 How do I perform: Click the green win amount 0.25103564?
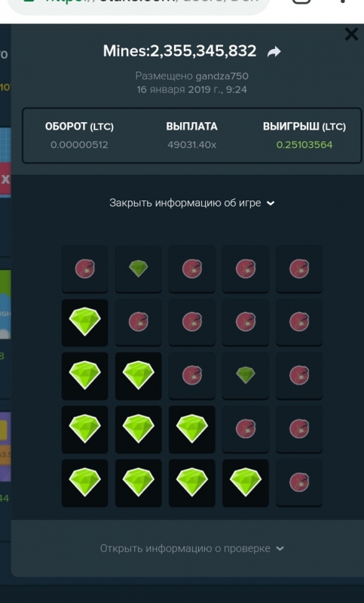(304, 145)
